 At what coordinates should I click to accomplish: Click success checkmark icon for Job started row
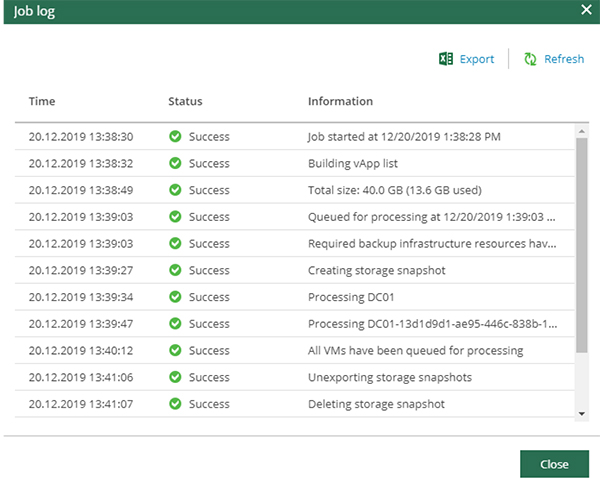click(175, 136)
